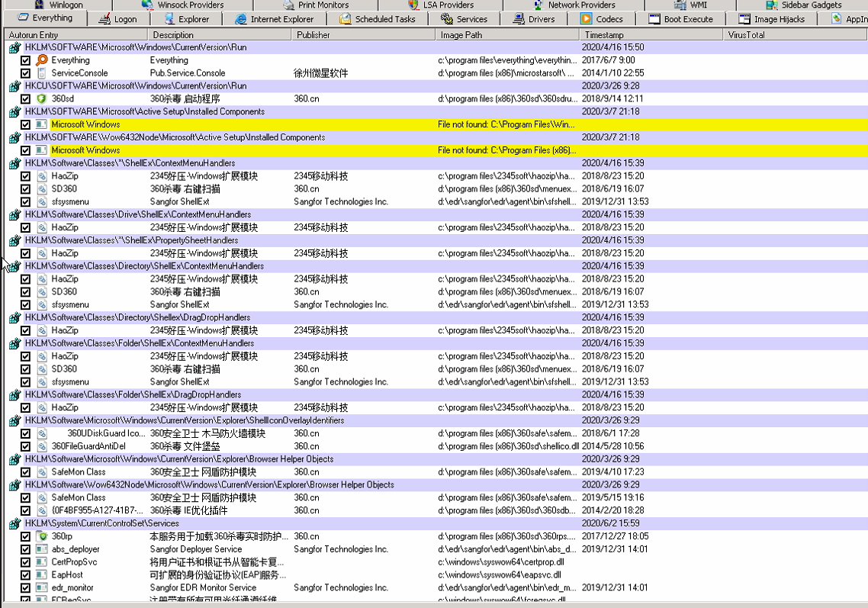Click SD360 icon under Directory\ShellEx\ContextMenuHandlers
The width and height of the screenshot is (868, 608).
(x=41, y=292)
